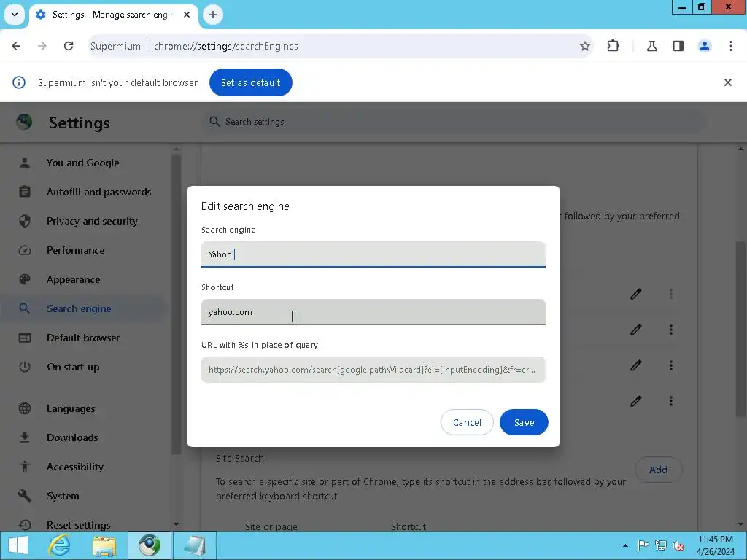747x560 pixels.
Task: Open Privacy and security section
Action: click(x=92, y=221)
